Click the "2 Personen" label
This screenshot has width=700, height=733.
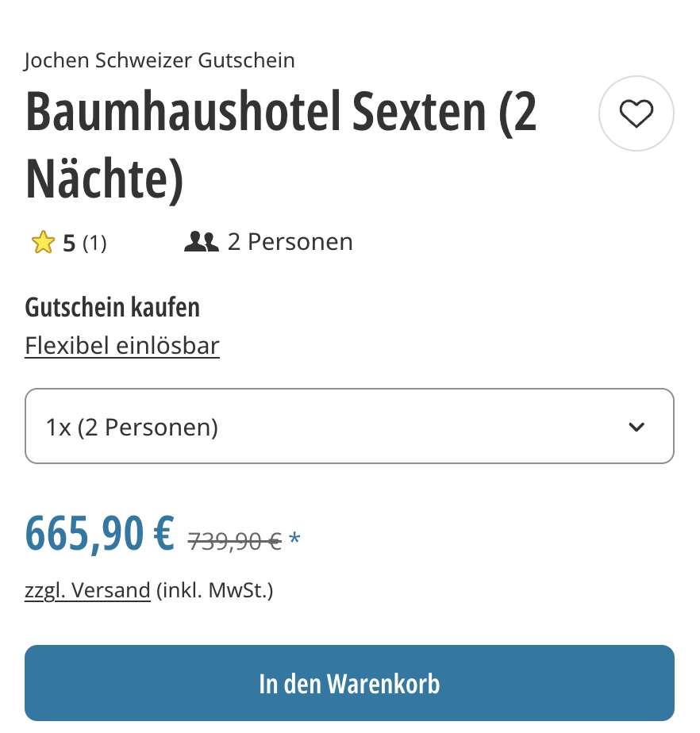pos(290,242)
